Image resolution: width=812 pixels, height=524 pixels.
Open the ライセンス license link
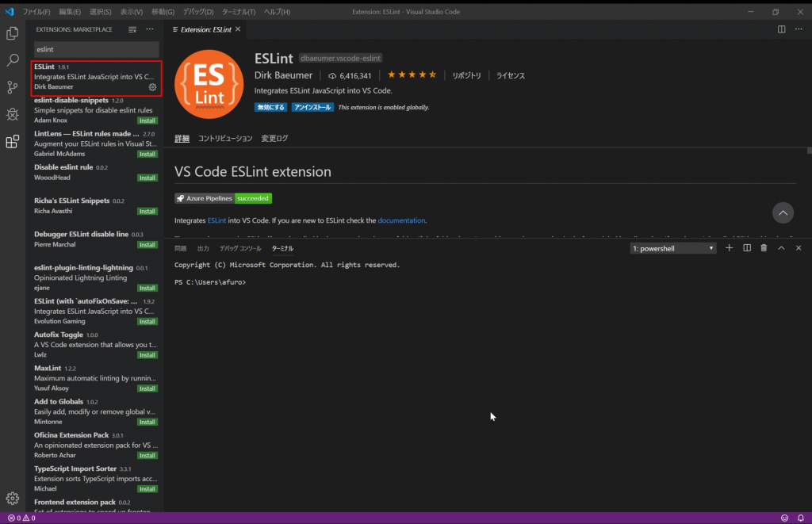(x=511, y=75)
